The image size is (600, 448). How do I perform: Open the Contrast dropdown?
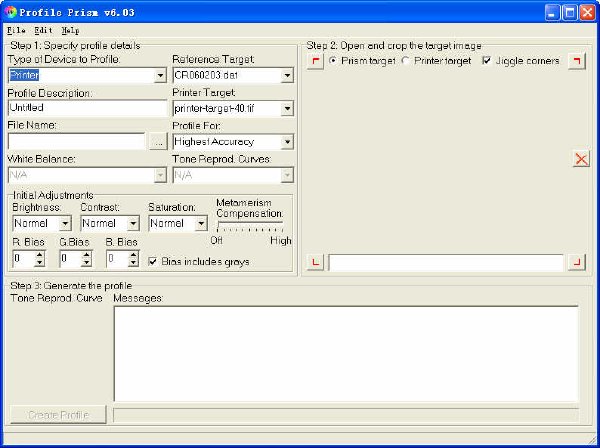tap(133, 223)
